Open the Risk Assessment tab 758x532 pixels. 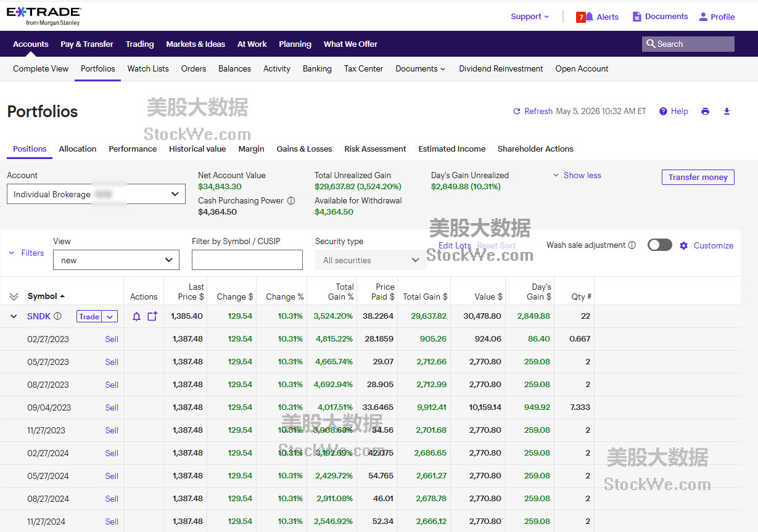click(x=375, y=149)
